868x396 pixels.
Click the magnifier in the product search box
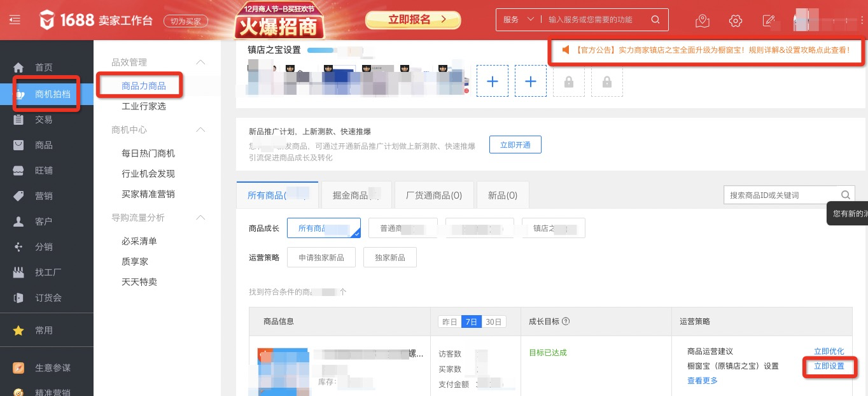(845, 195)
